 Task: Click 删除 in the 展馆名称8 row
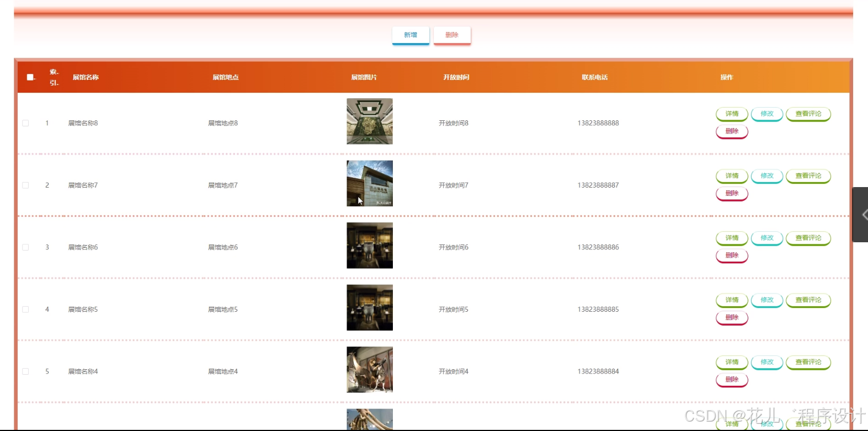click(732, 131)
